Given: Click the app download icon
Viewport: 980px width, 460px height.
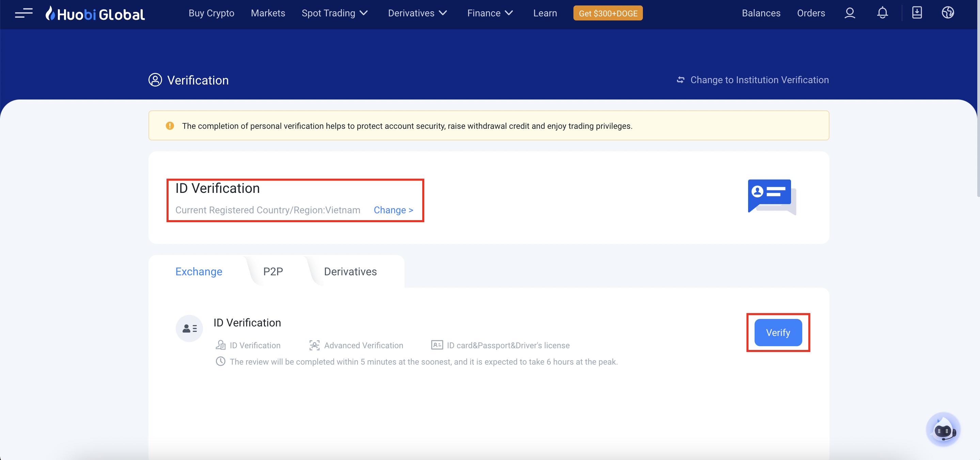Looking at the screenshot, I should [917, 13].
